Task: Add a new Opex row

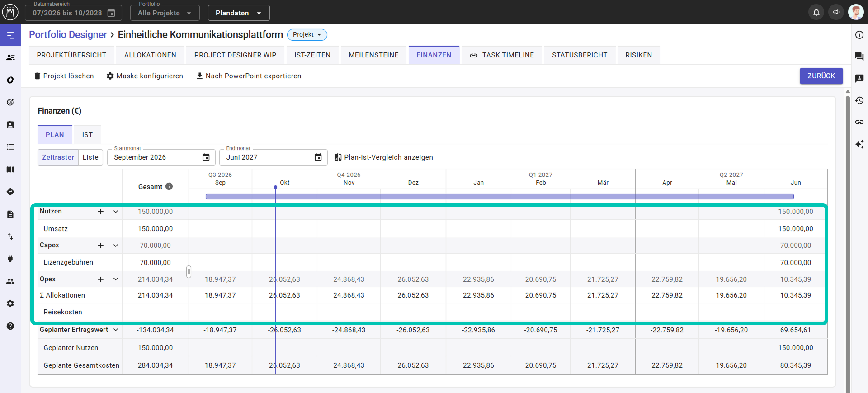Action: (x=101, y=279)
